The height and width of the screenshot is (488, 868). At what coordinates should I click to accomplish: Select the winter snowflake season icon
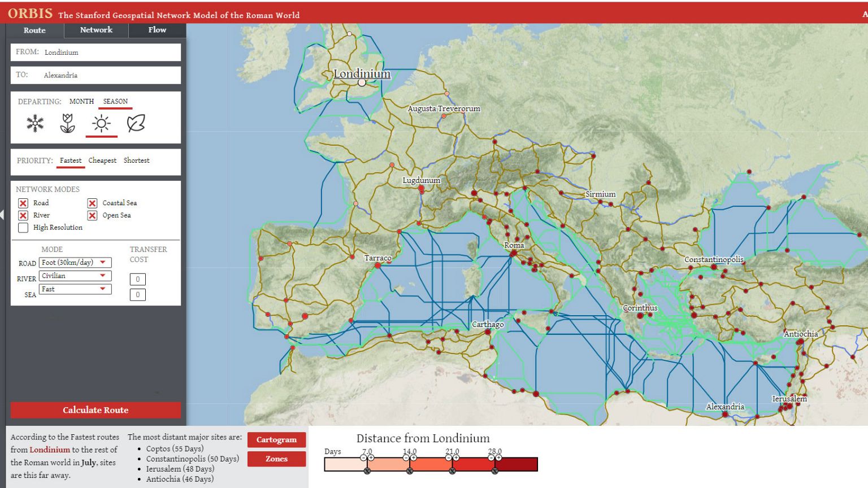pos(34,123)
